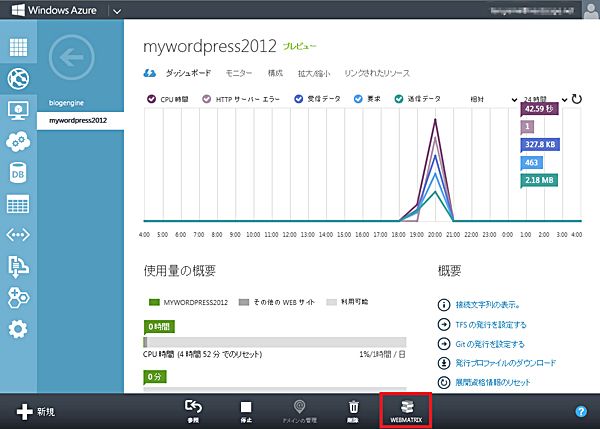Click the その他の WEB サイト legend swatch
This screenshot has width=600, height=429.
click(244, 302)
